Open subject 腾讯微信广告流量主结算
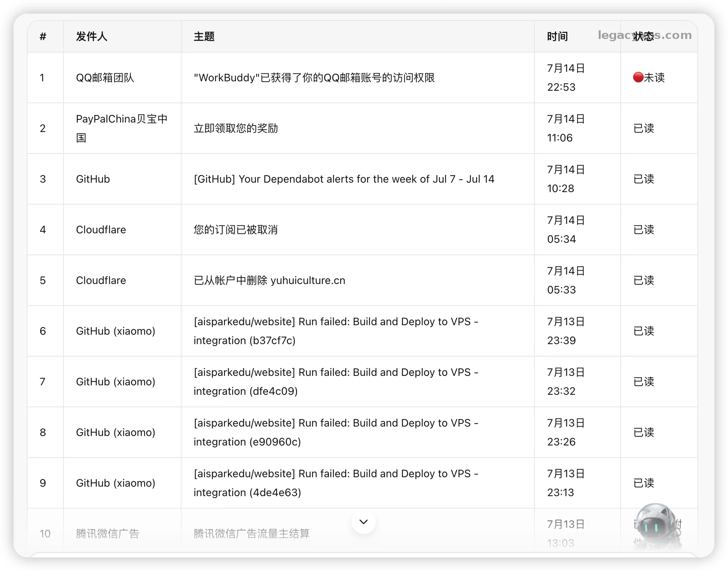The width and height of the screenshot is (728, 571). tap(252, 534)
